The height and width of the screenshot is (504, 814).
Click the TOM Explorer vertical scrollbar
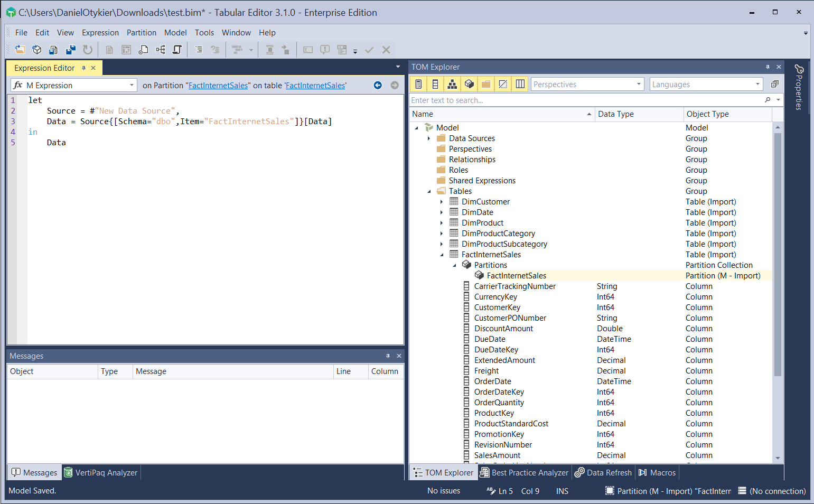[x=778, y=254]
